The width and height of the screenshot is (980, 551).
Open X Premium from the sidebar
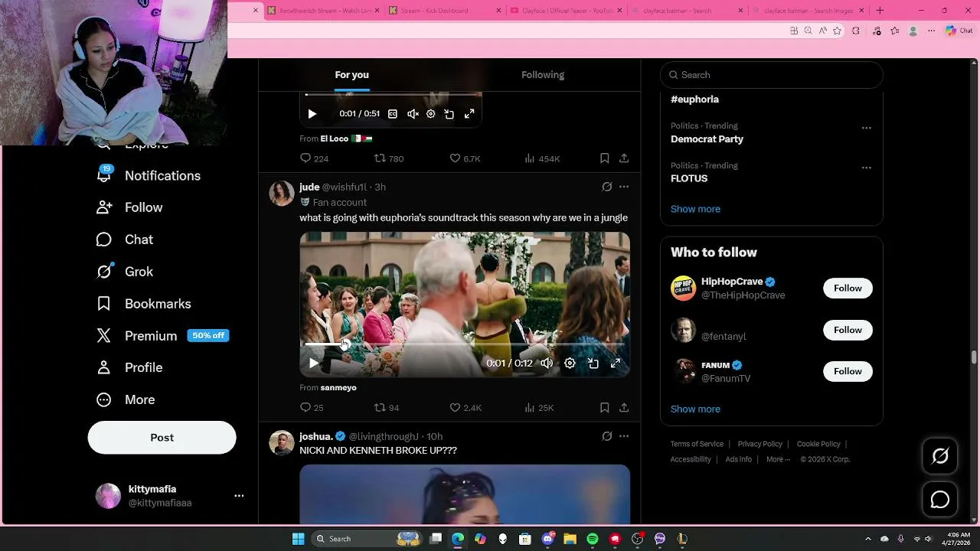tap(162, 336)
